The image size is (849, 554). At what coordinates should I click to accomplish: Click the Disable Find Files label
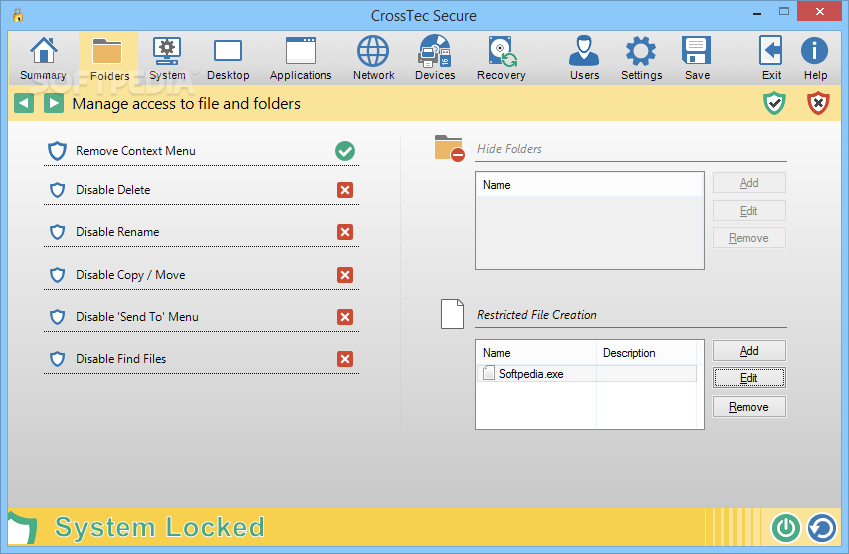[121, 359]
